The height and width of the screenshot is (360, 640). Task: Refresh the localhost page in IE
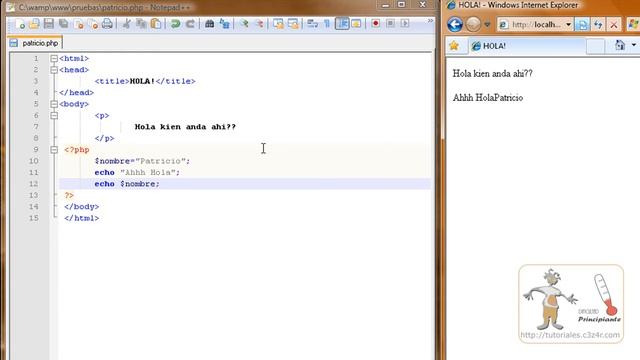pyautogui.click(x=598, y=25)
